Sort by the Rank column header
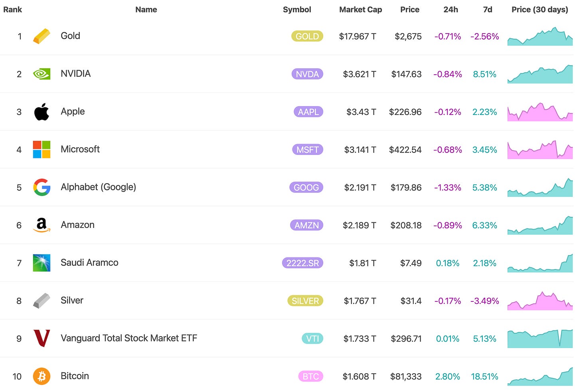Screen dimensions: 581x392 12,10
